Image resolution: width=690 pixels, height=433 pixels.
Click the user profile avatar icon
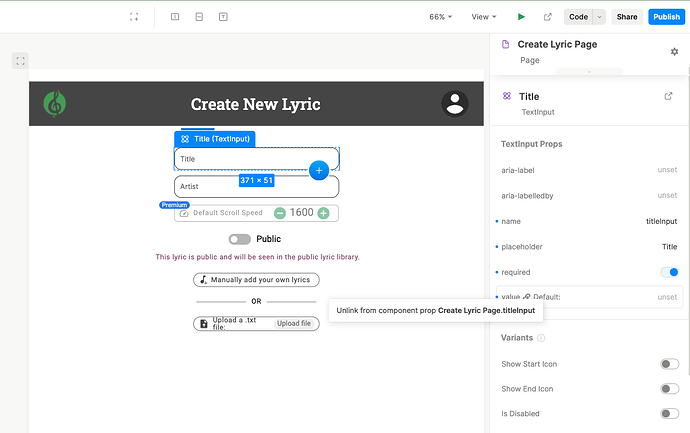(455, 104)
